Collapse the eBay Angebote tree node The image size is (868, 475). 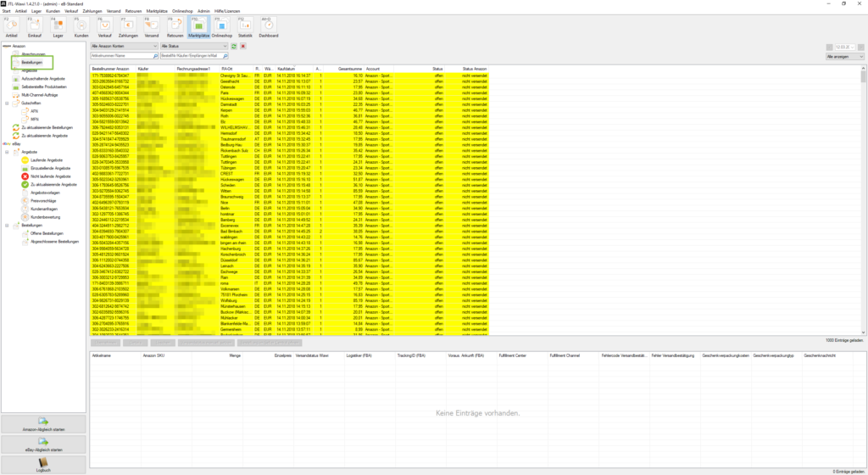(7, 152)
